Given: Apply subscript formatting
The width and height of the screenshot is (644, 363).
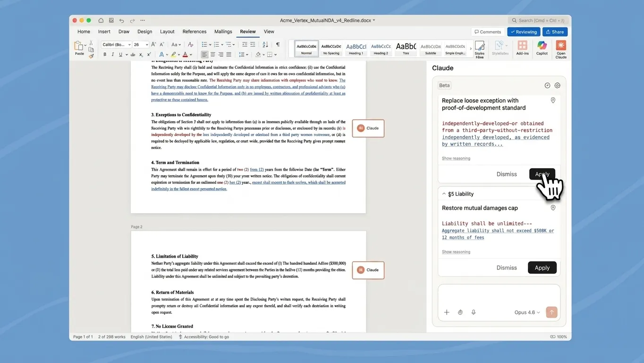Looking at the screenshot, I should click(141, 54).
